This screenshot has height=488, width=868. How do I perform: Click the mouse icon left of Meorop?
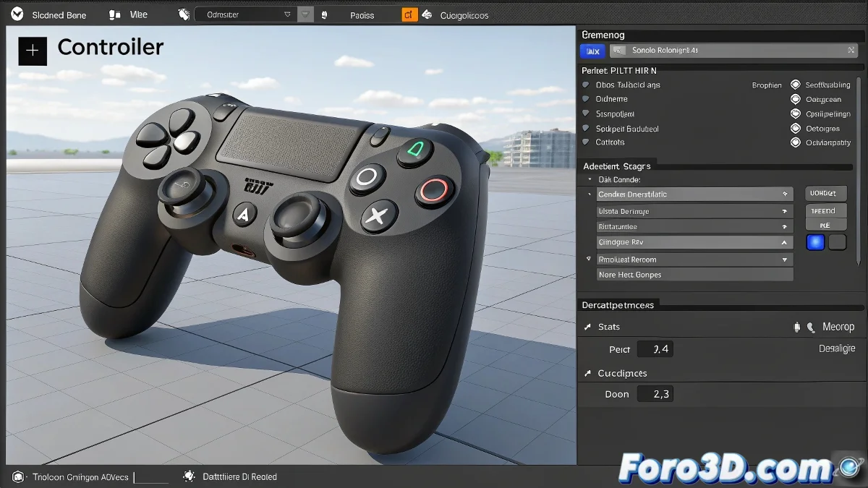[x=797, y=327]
